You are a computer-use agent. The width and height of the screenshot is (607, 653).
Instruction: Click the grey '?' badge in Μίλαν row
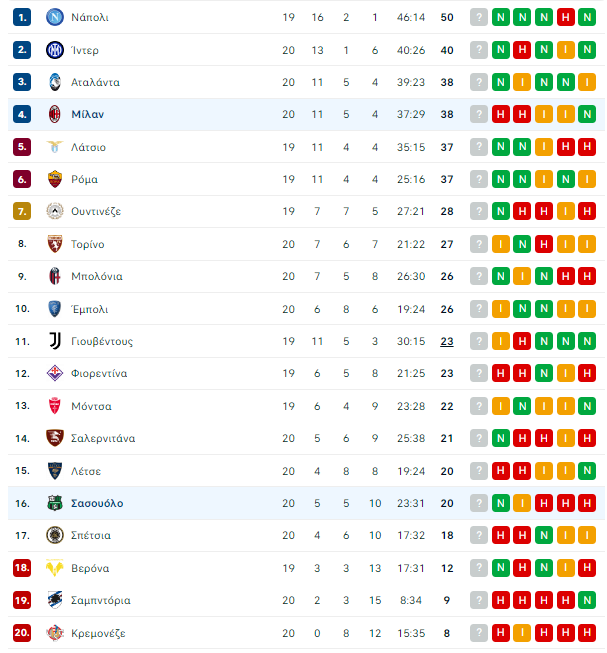click(479, 114)
